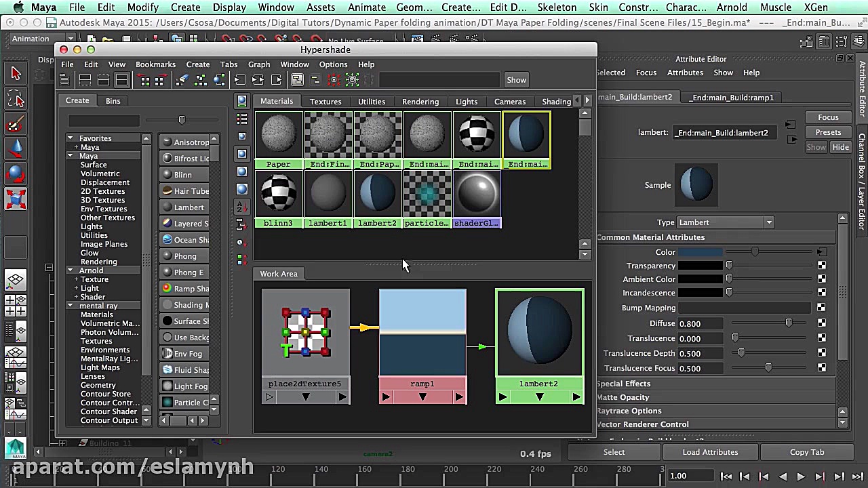868x488 pixels.
Task: Click the container display icon in Hypershade toolbar
Action: click(297, 80)
